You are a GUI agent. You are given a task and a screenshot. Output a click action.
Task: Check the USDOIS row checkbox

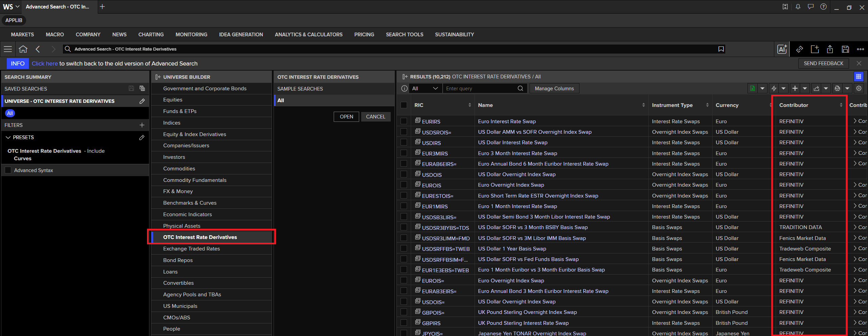click(x=404, y=174)
